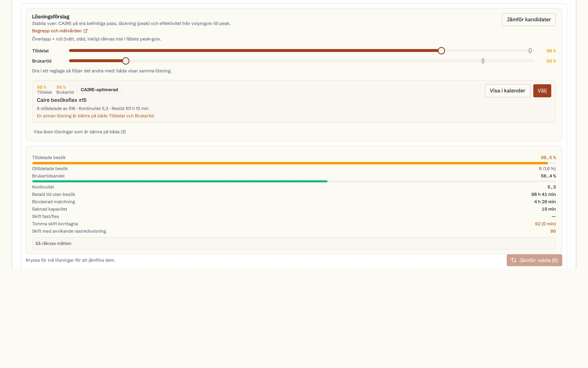The width and height of the screenshot is (588, 368).
Task: Click the Saknad kapacitet value 19 min
Action: [549, 209]
